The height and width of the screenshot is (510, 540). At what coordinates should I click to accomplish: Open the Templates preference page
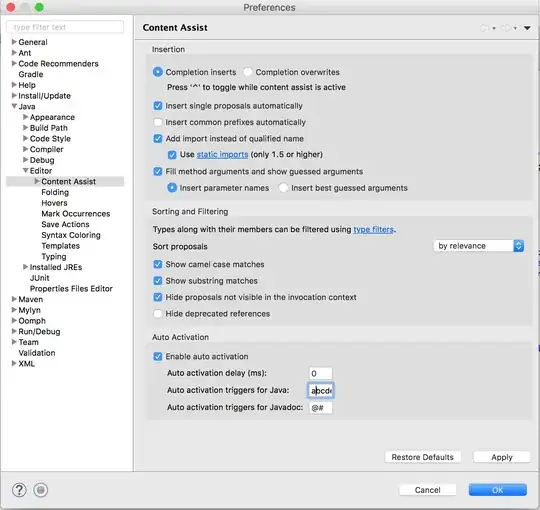click(61, 246)
